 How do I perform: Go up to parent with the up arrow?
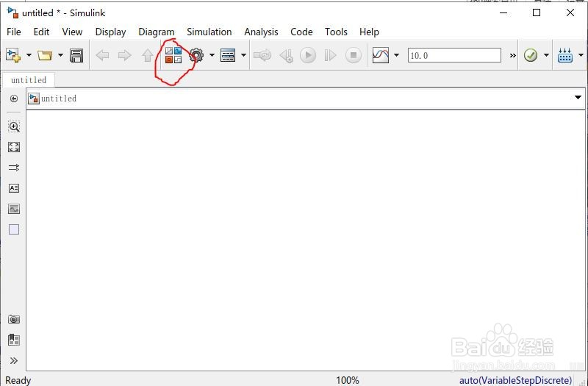[148, 56]
